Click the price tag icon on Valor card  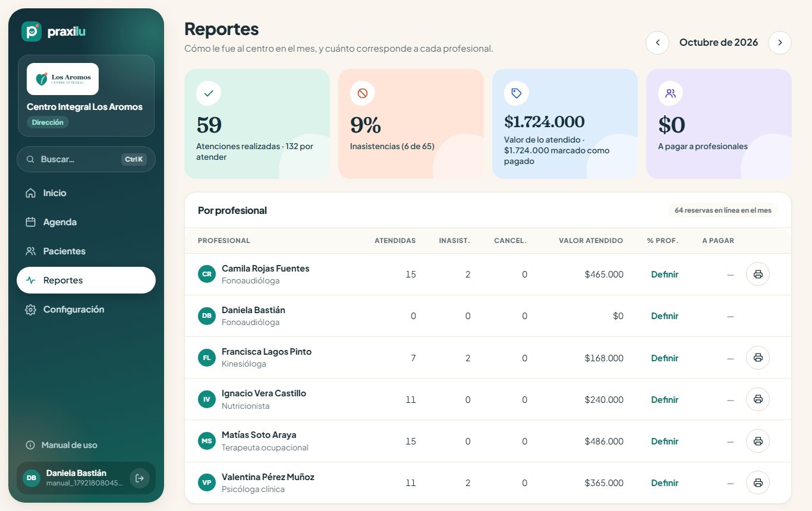[x=517, y=93]
